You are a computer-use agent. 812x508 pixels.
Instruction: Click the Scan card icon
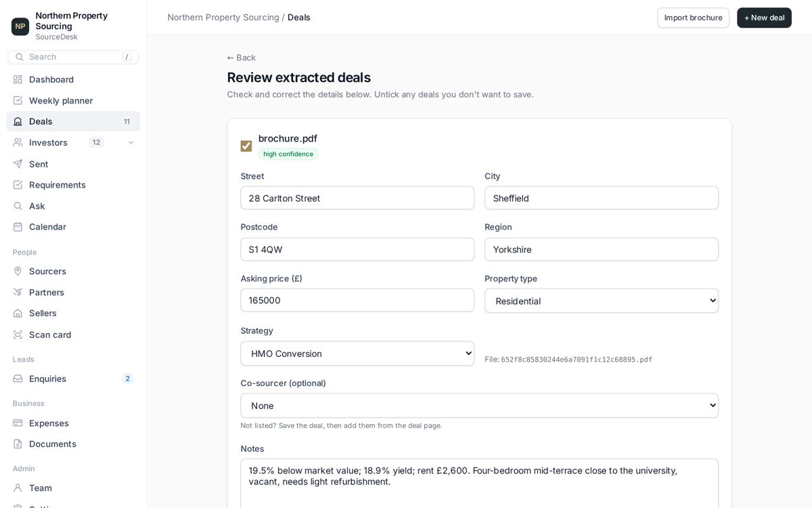18,335
